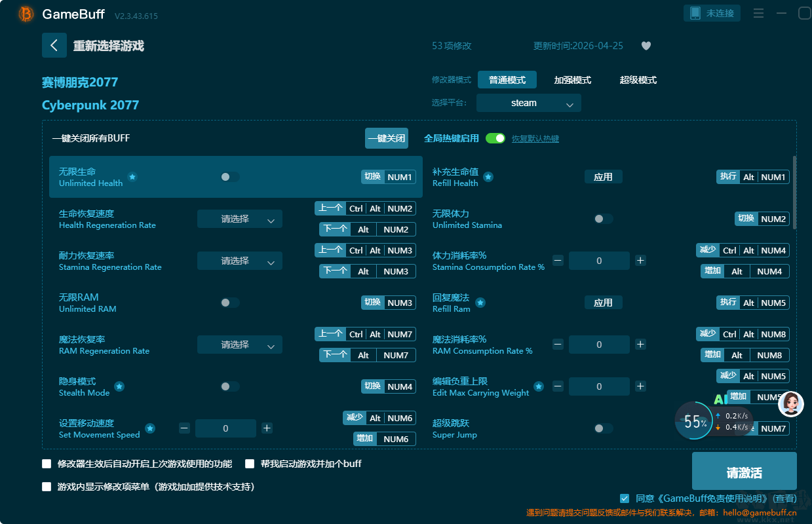Select 加强模式 trainer mode tab
The width and height of the screenshot is (812, 524).
pyautogui.click(x=573, y=80)
